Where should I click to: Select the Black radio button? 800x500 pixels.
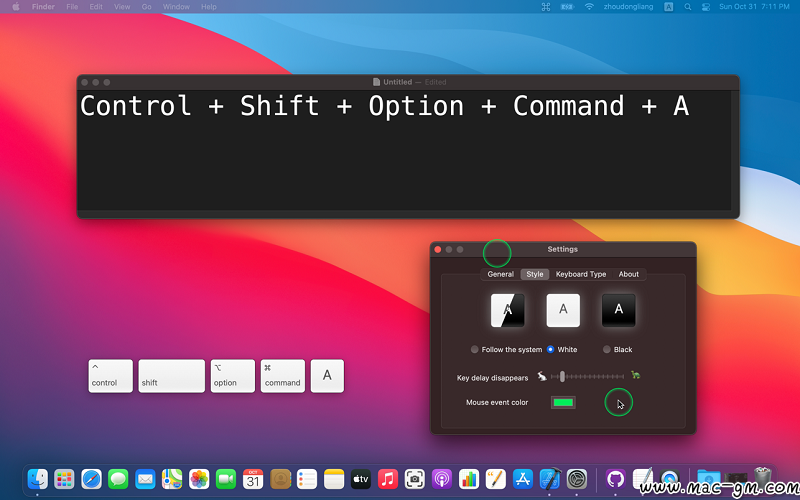(607, 349)
